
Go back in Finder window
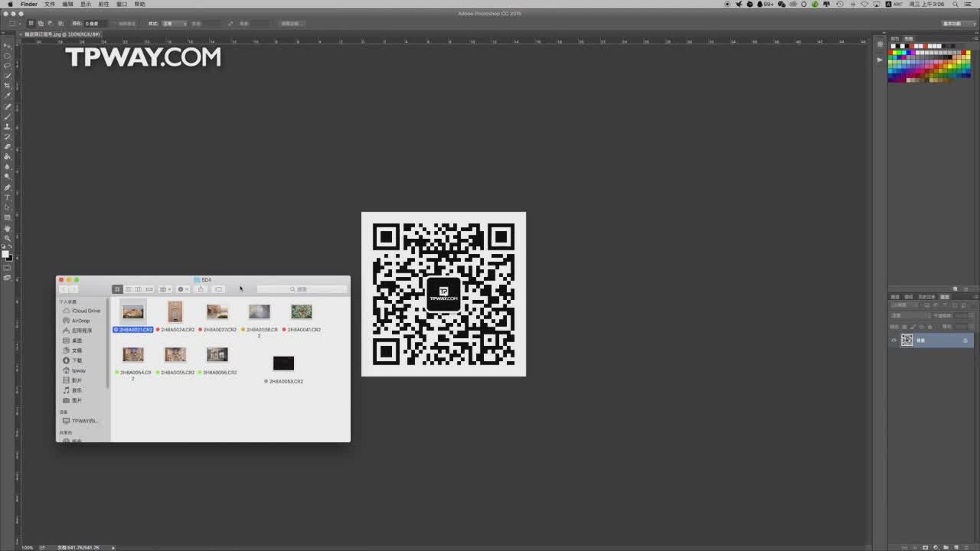click(64, 289)
